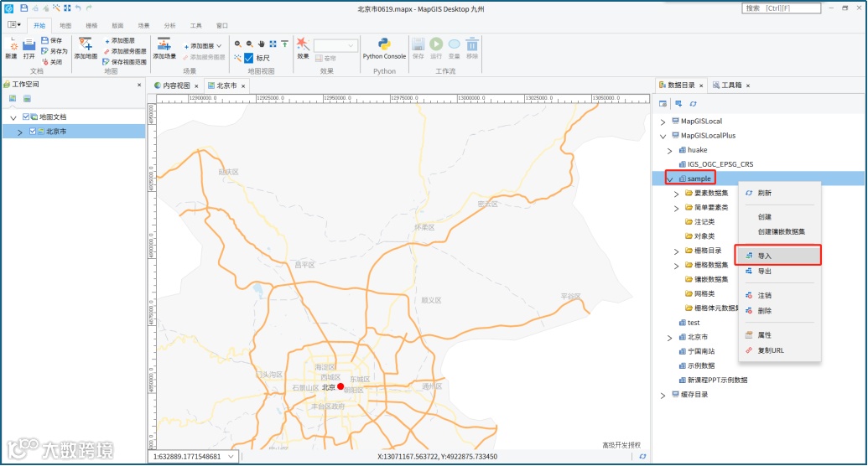Select the zoom out magnifier tool
Image resolution: width=868 pixels, height=466 pixels.
click(x=250, y=44)
